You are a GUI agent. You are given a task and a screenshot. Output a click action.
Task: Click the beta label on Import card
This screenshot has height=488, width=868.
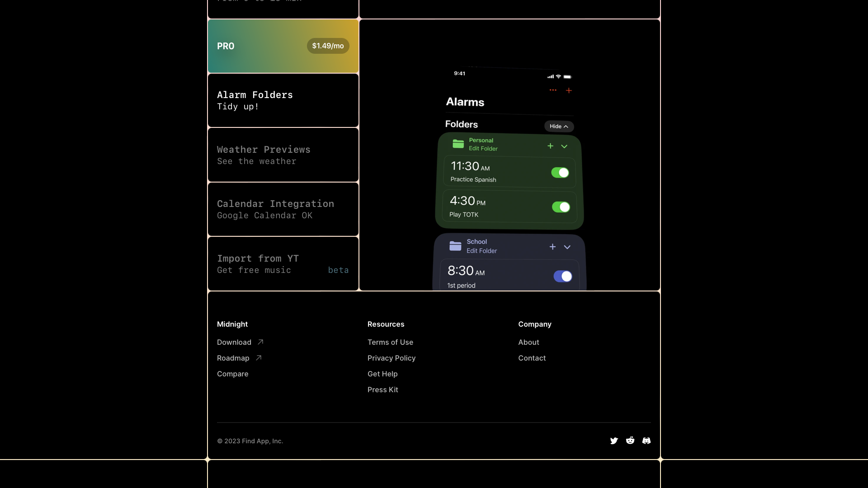(339, 270)
